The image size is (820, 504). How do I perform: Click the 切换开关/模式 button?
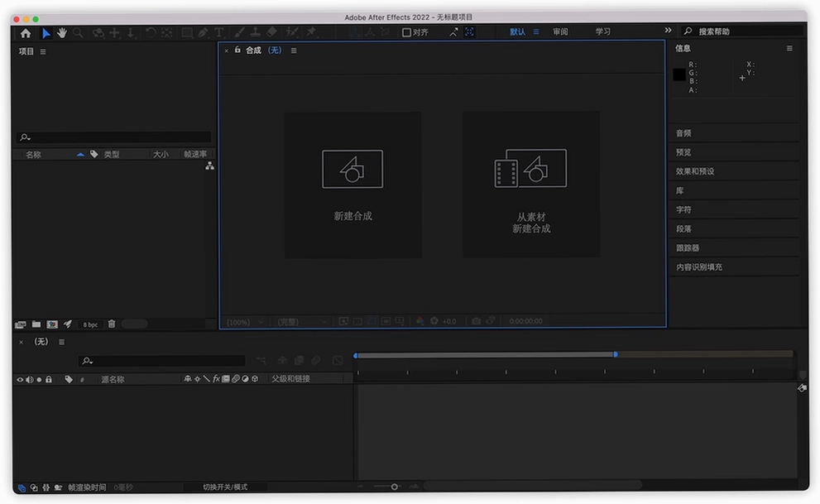click(225, 487)
